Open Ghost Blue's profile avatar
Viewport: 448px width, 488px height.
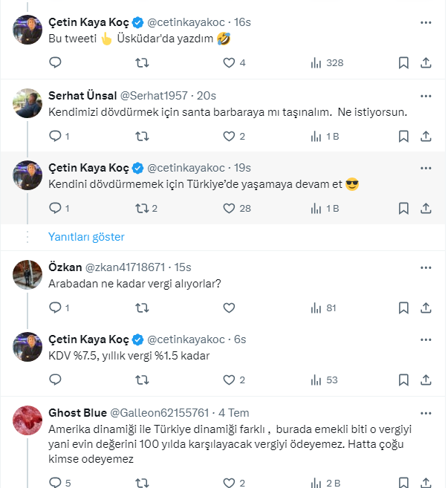27,421
